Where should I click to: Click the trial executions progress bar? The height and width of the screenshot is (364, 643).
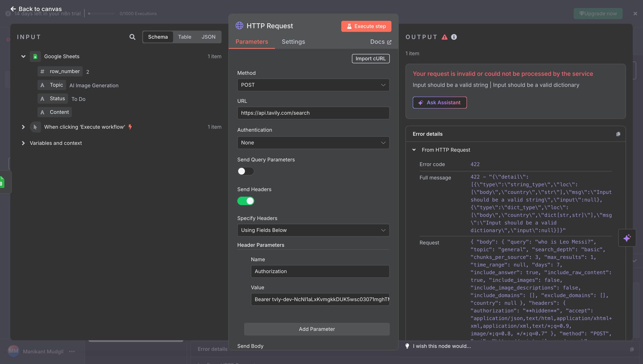tap(101, 14)
